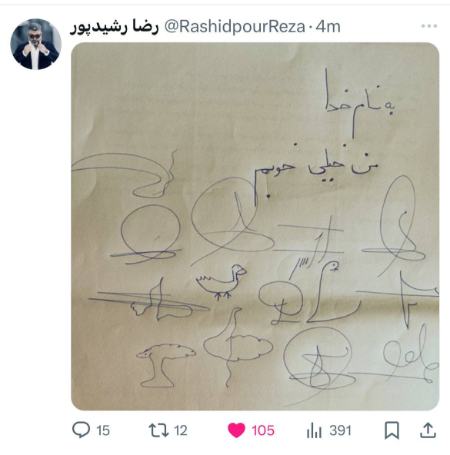Viewport: 450px width, 455px height.
Task: View analytics via bar chart icon
Action: click(x=314, y=430)
